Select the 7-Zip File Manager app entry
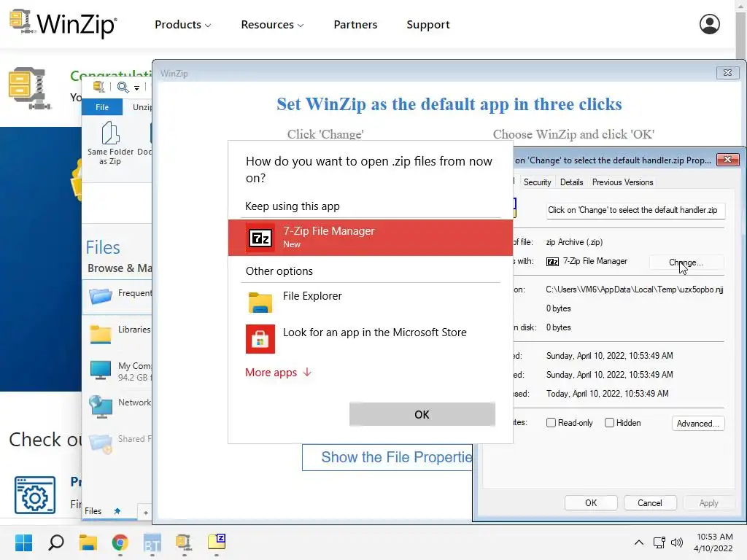Screen dimensions: 747x560 [370, 237]
